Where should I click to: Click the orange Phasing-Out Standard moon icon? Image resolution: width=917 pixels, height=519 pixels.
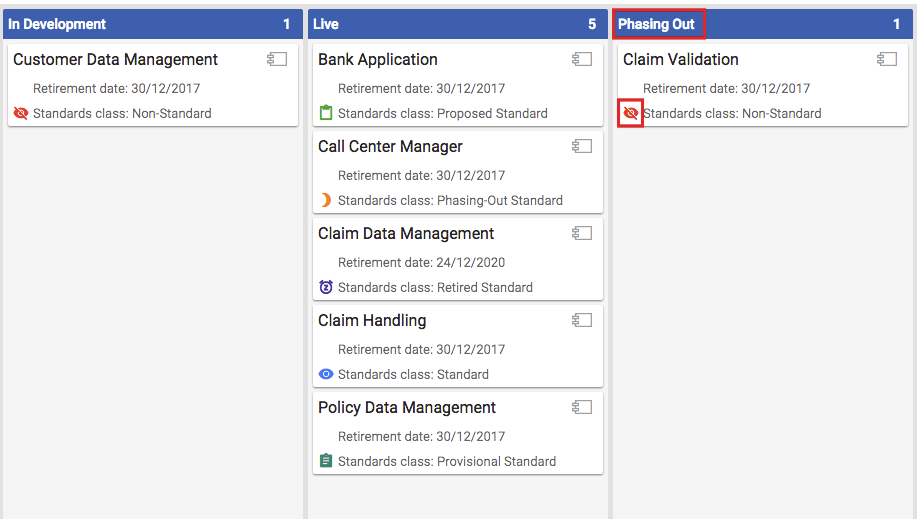coord(326,200)
